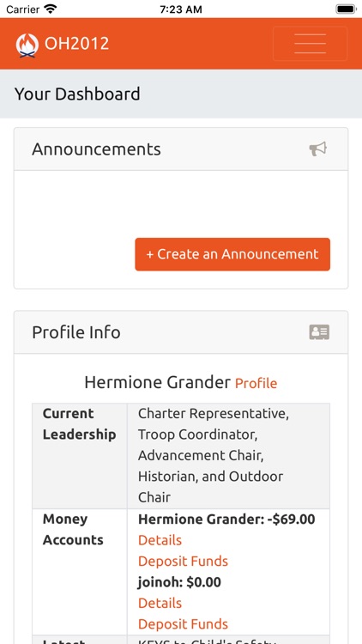Tap the Announcements panel header
Image resolution: width=362 pixels, height=644 pixels.
pyautogui.click(x=181, y=149)
